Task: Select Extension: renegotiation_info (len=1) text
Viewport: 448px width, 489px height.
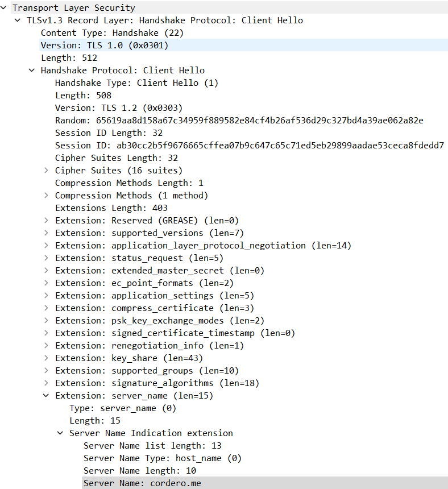Action: coord(150,346)
